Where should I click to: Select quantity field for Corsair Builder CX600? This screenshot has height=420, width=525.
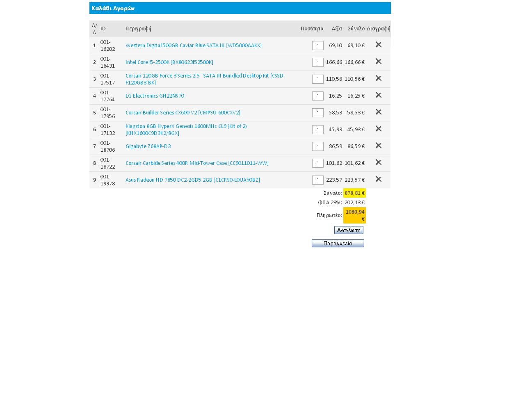(318, 113)
